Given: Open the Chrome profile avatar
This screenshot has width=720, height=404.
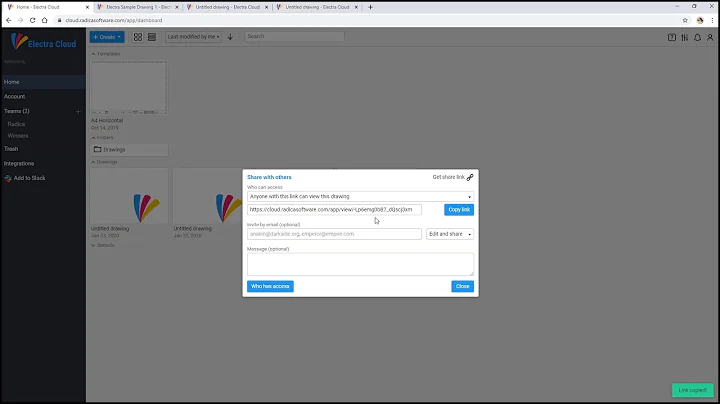Looking at the screenshot, I should point(700,20).
